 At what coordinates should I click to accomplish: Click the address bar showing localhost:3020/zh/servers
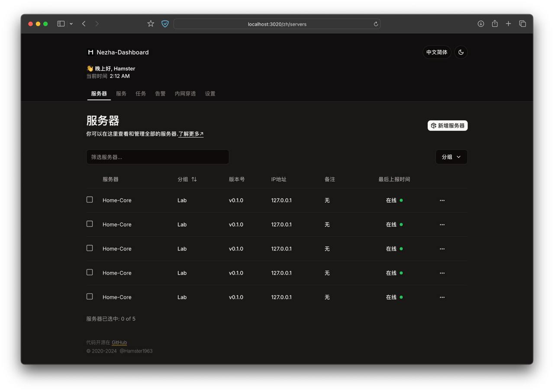tap(277, 24)
